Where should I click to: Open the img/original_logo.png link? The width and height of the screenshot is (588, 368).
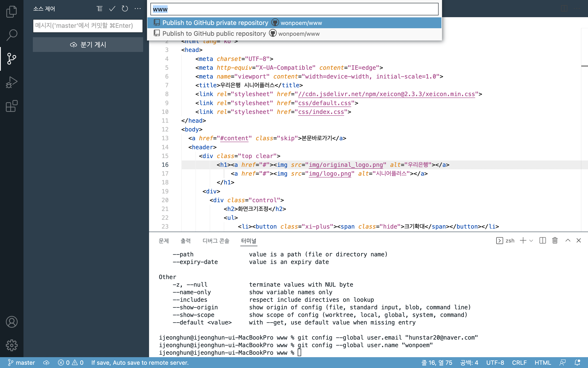(346, 165)
